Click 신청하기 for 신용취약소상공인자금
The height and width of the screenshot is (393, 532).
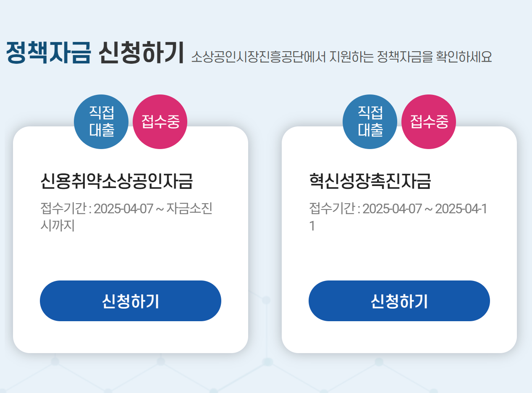click(130, 301)
